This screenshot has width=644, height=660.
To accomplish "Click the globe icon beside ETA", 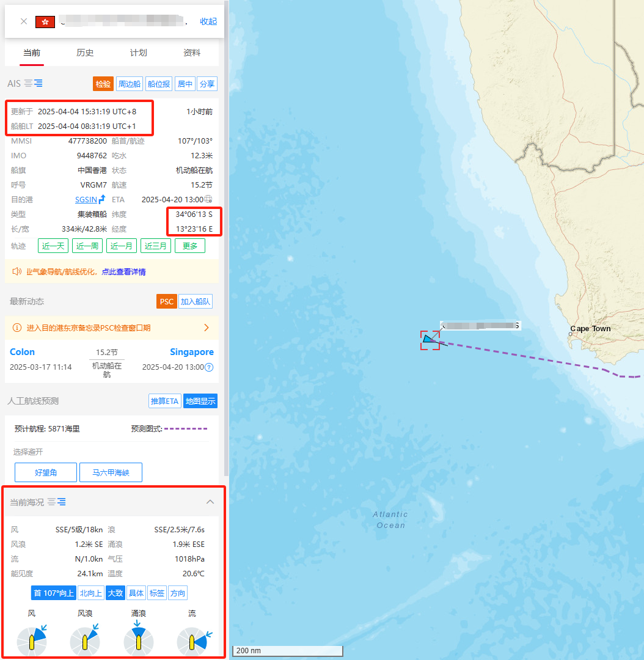I will pos(209,199).
